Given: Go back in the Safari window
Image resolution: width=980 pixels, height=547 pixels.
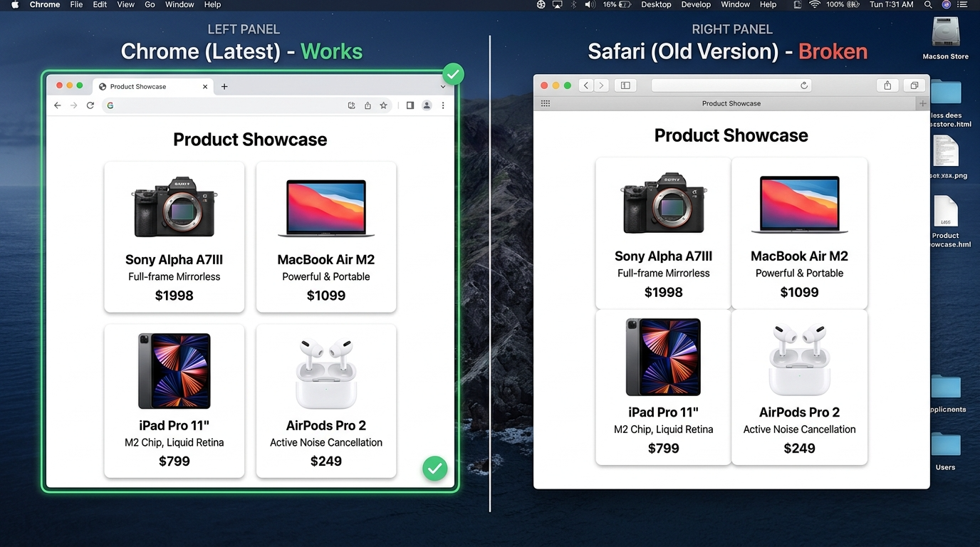Looking at the screenshot, I should click(x=586, y=85).
